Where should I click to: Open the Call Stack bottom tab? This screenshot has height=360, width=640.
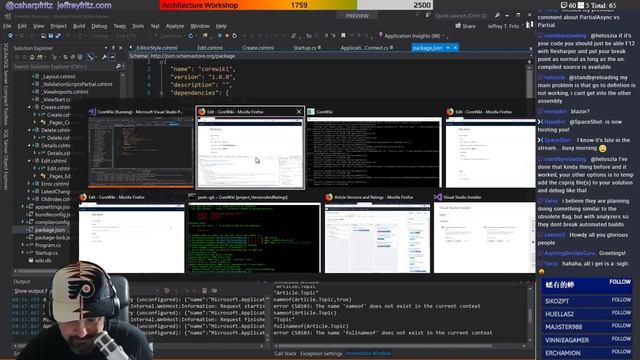click(285, 353)
